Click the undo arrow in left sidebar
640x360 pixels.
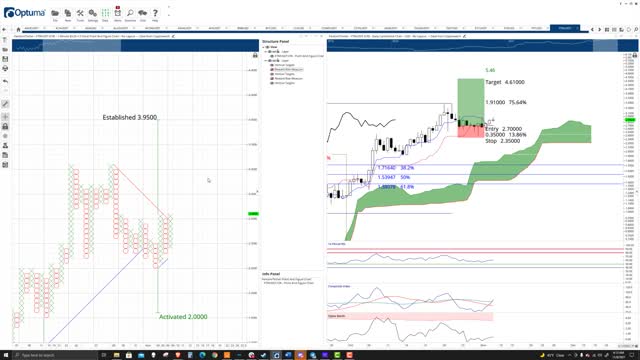pos(5,81)
